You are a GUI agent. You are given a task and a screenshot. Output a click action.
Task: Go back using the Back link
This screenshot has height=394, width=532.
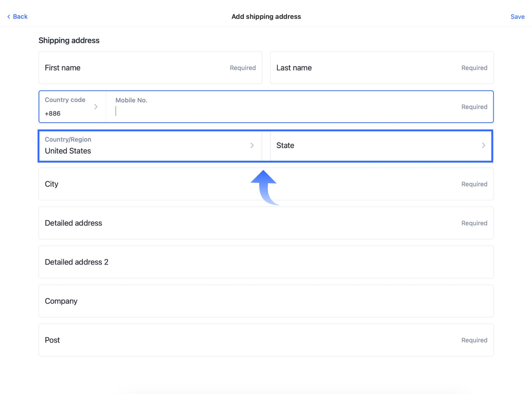[20, 17]
